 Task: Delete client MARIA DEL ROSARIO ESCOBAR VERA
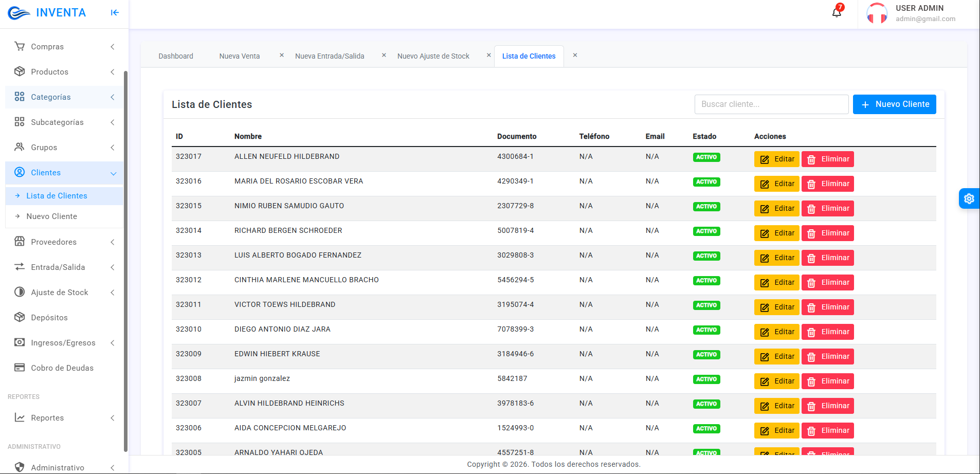[x=828, y=184]
